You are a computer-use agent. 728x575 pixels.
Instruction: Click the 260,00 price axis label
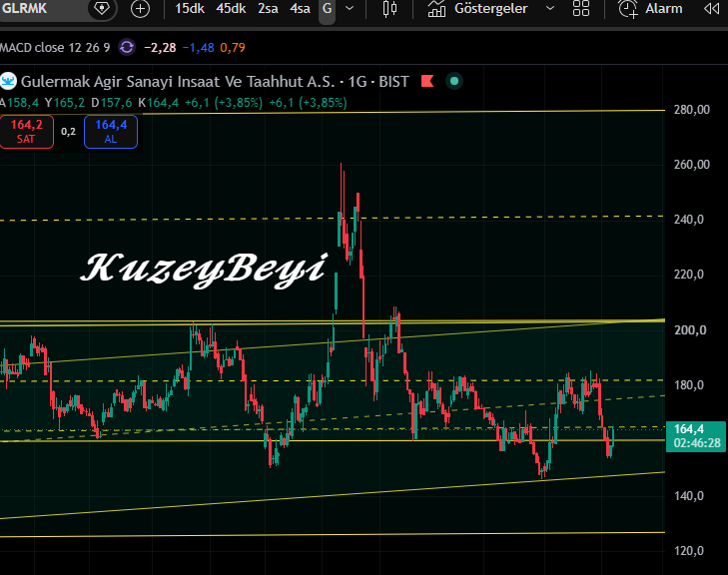click(x=692, y=165)
